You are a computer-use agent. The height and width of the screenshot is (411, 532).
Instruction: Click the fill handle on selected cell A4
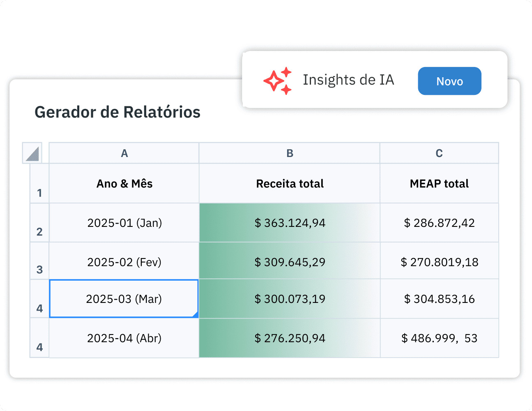196,316
